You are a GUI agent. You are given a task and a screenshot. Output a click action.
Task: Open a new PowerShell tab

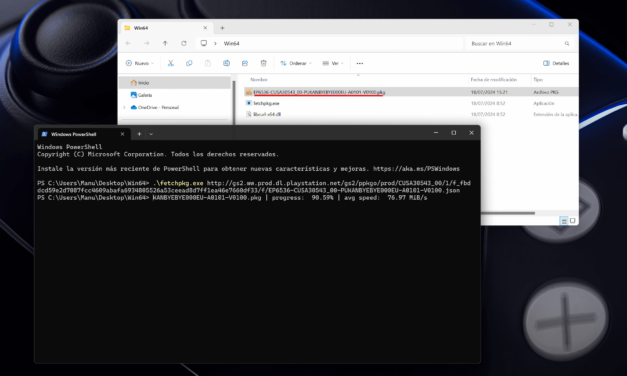click(139, 134)
